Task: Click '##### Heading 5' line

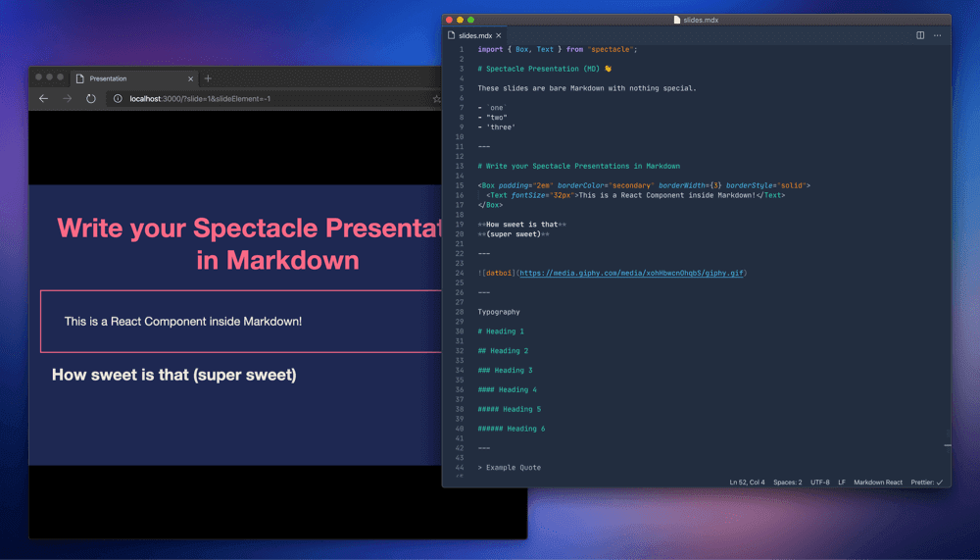Action: (510, 409)
